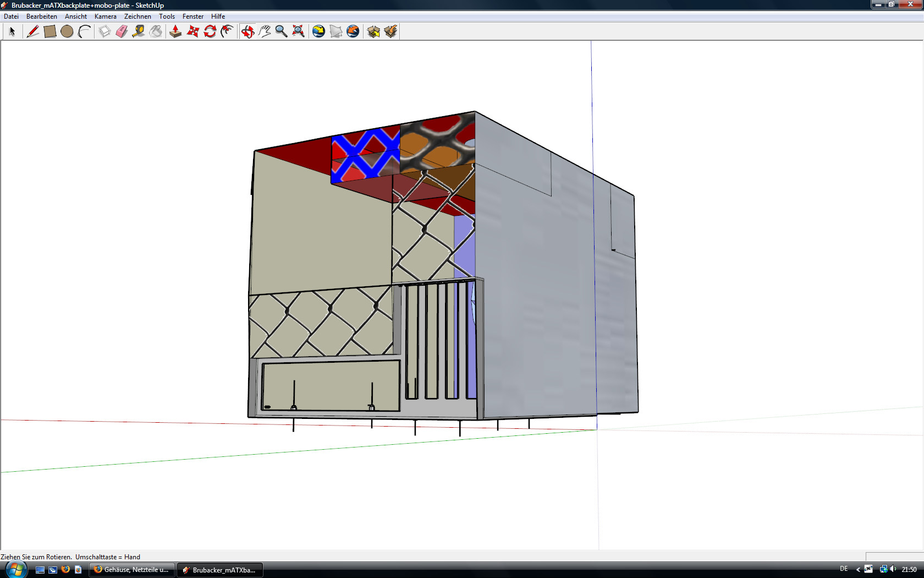Click Show Desktop quick launch icon

tap(40, 570)
